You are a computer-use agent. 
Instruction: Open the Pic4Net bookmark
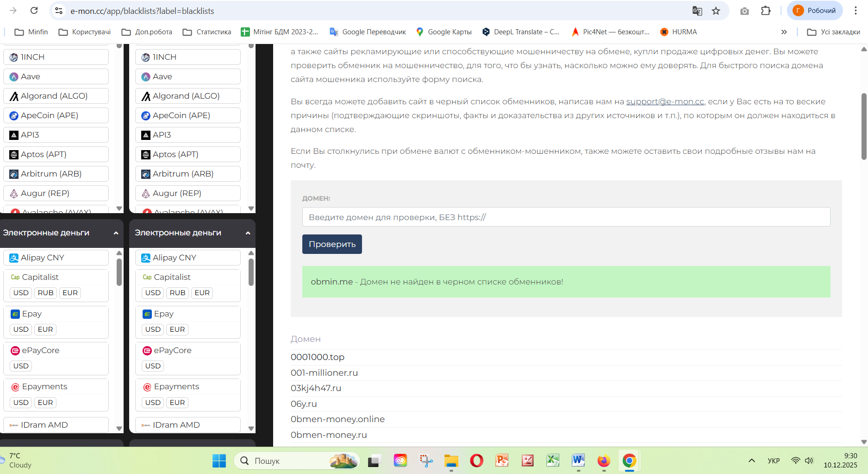(x=611, y=32)
